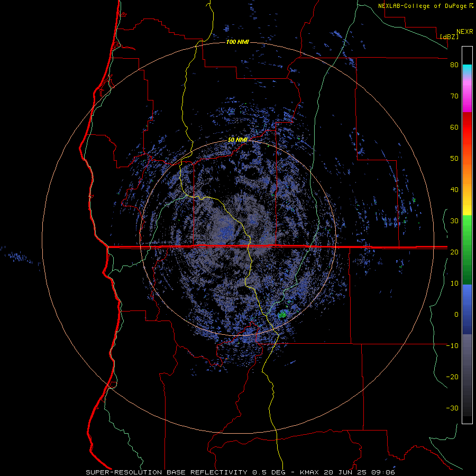Click the NEXR label near the legend
Screen dimensions: 476x476
pos(465,32)
